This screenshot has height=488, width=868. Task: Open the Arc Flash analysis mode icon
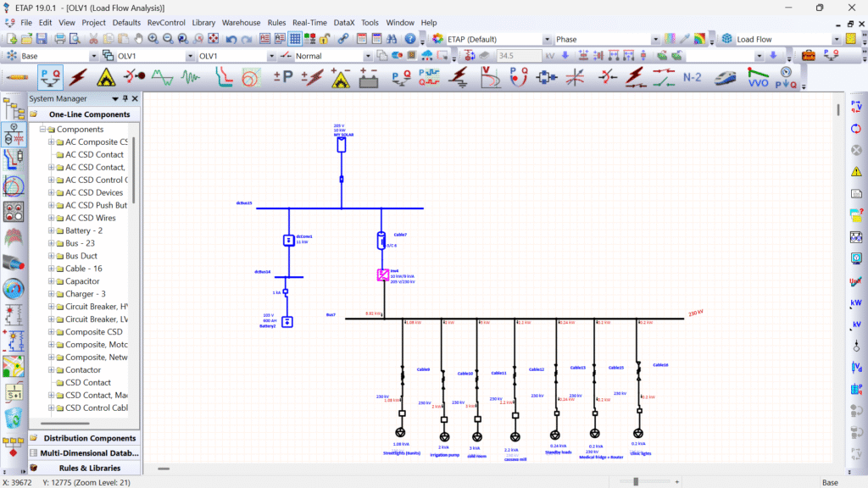click(x=105, y=77)
